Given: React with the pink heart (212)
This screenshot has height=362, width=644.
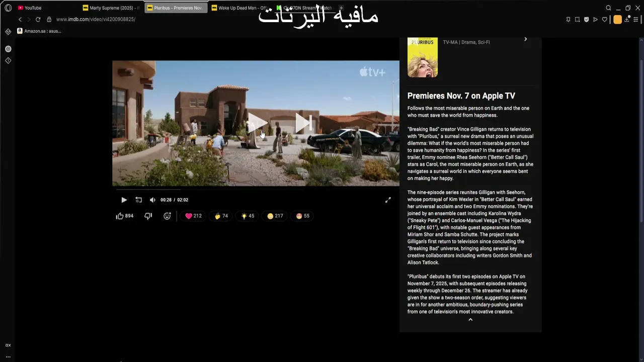Looking at the screenshot, I should point(193,216).
